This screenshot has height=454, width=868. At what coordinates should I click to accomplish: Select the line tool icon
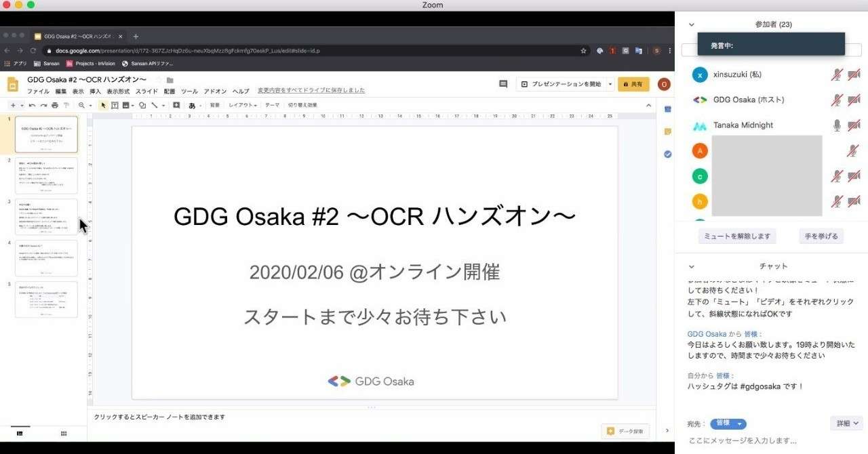point(155,105)
